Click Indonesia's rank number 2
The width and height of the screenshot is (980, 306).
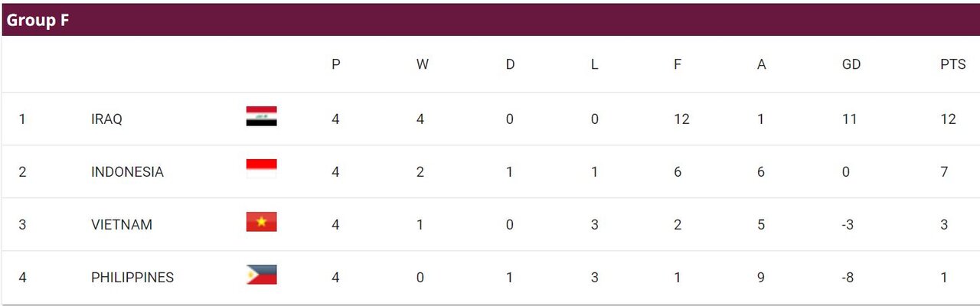click(x=22, y=172)
